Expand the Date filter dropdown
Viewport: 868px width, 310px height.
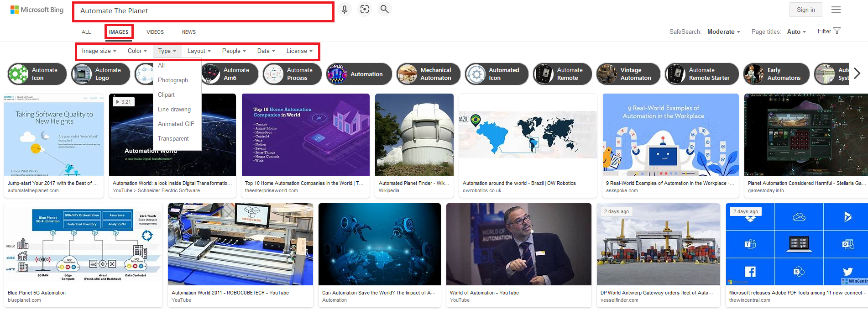266,51
